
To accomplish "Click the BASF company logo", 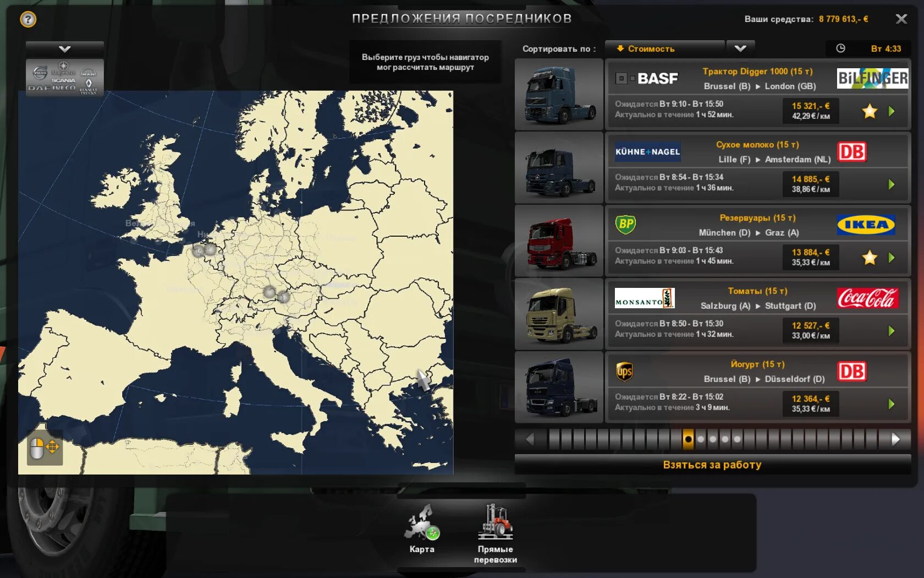I will tap(647, 79).
